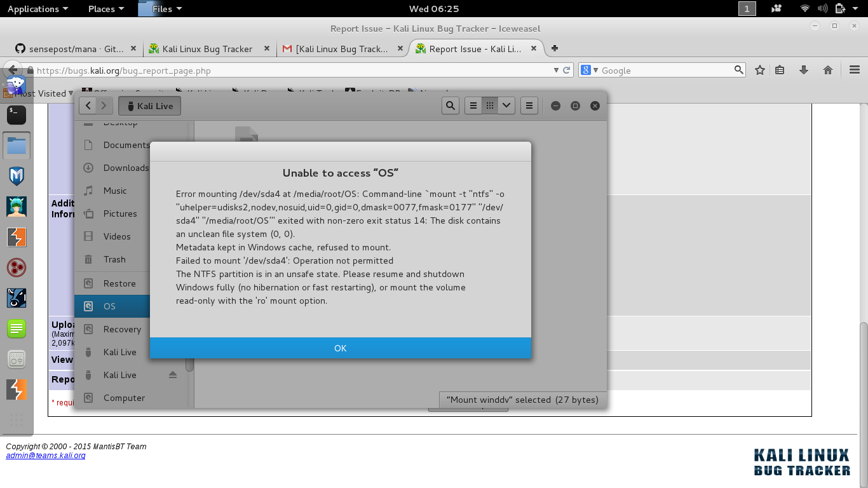Launch the Terminal from the dock
This screenshot has height=488, width=868.
17,115
